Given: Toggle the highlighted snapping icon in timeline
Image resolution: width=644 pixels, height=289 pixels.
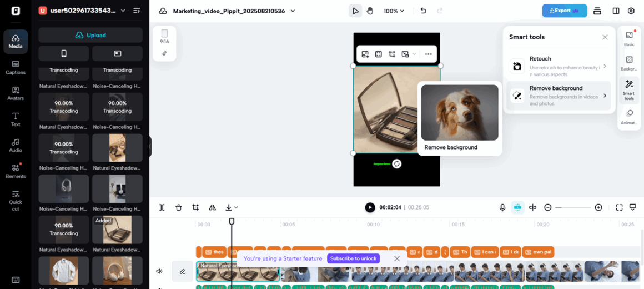Looking at the screenshot, I should (517, 207).
